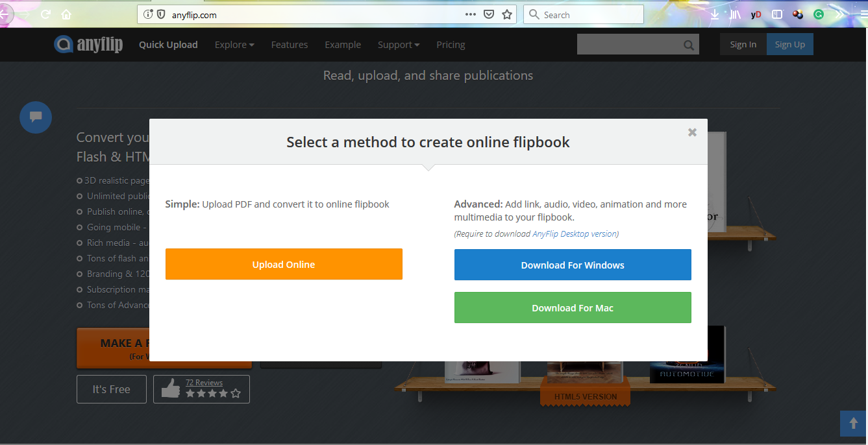Bookmark this page with the star
This screenshot has height=445, width=868.
click(507, 14)
